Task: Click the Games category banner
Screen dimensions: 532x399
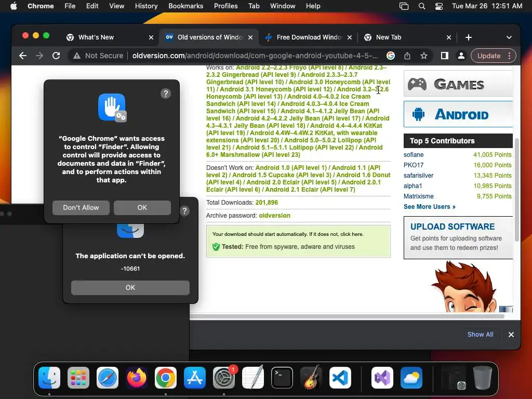Action: pyautogui.click(x=458, y=84)
